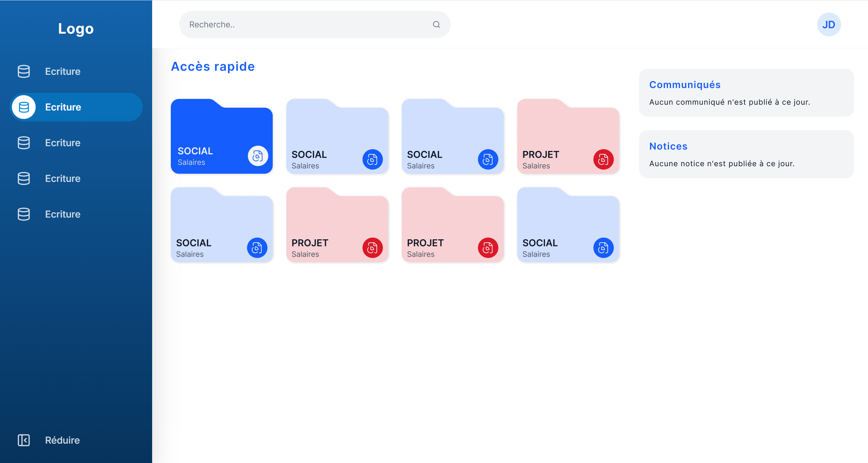
Task: Click the Logo at the top of the sidebar
Action: pos(76,29)
